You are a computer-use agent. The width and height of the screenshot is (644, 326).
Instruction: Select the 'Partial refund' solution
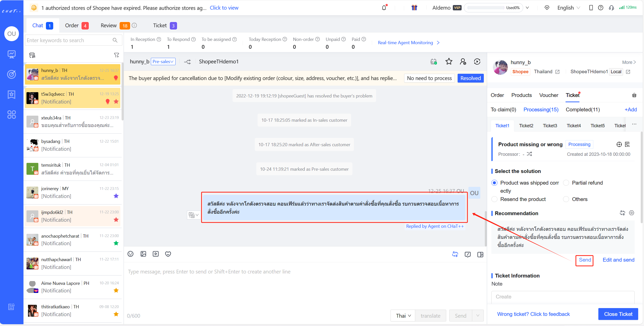pos(566,183)
